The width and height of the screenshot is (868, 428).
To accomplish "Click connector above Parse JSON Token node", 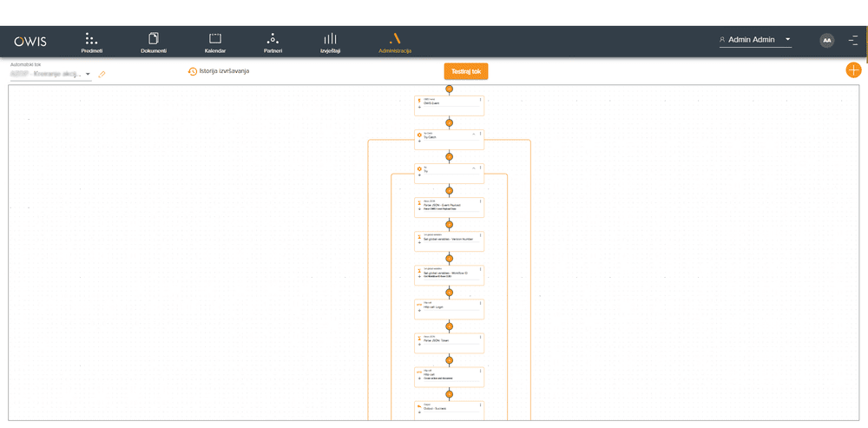I will pyautogui.click(x=450, y=326).
